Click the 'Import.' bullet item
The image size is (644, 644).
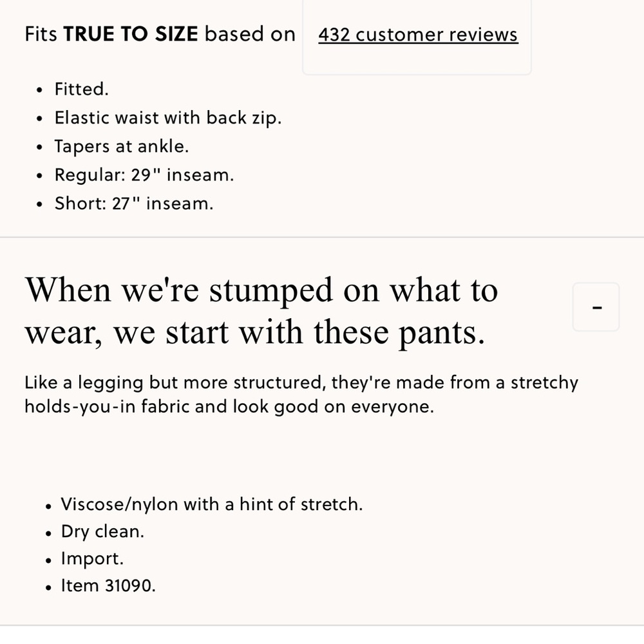point(92,558)
